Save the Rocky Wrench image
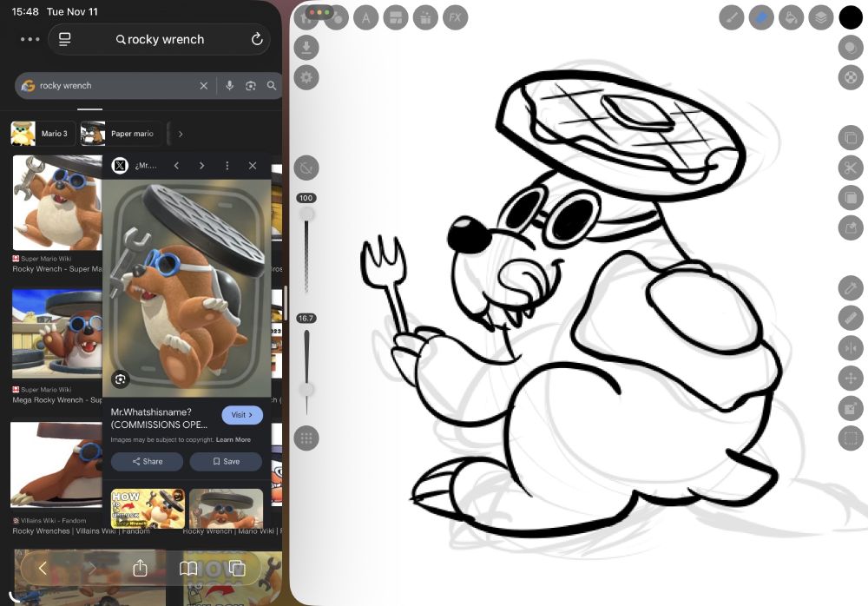 226,461
